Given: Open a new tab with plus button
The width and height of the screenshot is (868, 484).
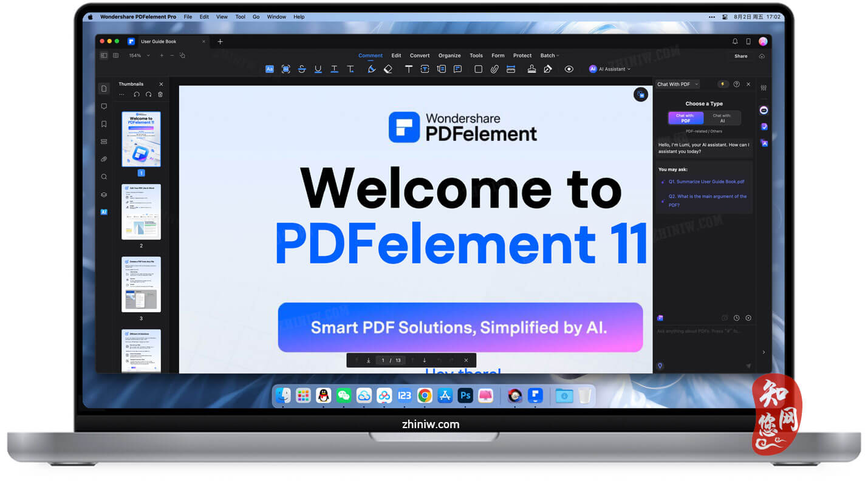Looking at the screenshot, I should pos(220,41).
